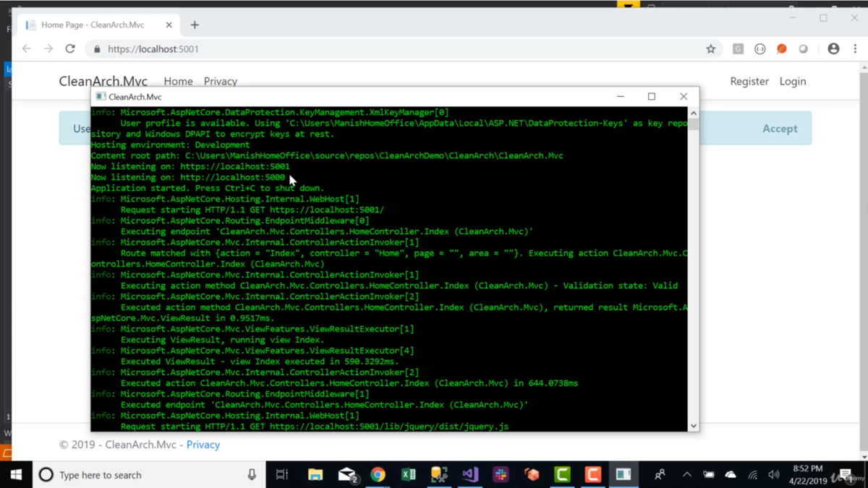
Task: Switch to the console app taskbar icon
Action: [x=624, y=475]
